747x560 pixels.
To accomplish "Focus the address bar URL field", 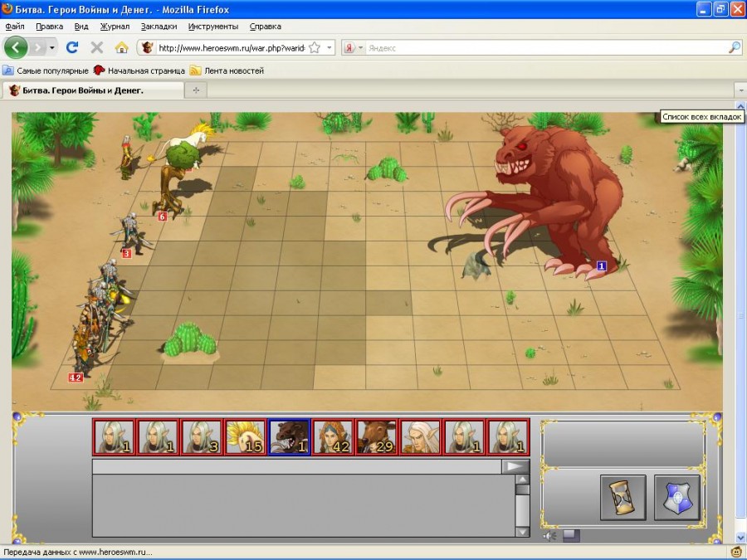I will [x=232, y=47].
